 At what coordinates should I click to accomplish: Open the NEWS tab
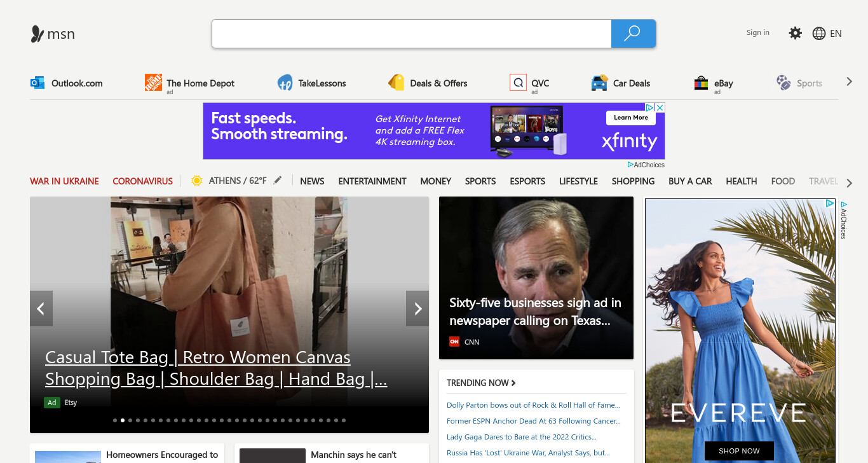click(x=312, y=181)
